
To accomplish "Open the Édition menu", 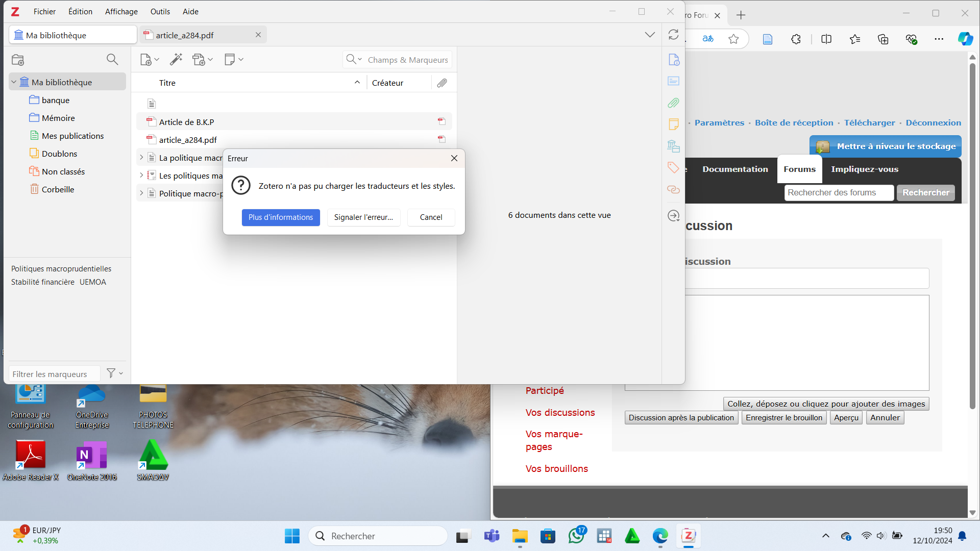I will point(80,11).
